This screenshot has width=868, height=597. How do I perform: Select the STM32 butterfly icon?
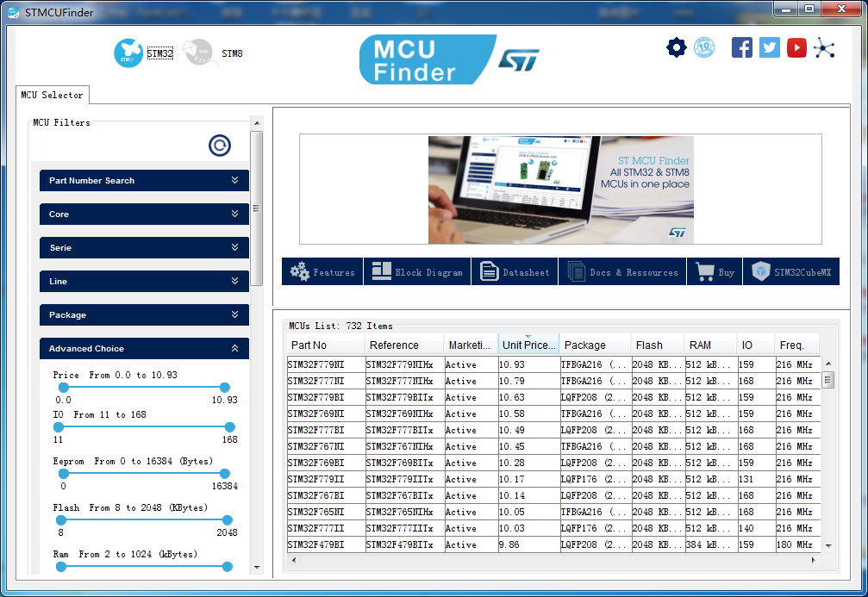128,53
